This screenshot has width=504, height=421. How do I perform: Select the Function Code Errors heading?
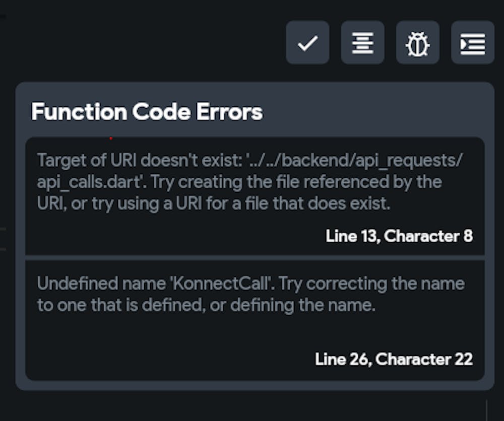coord(147,112)
